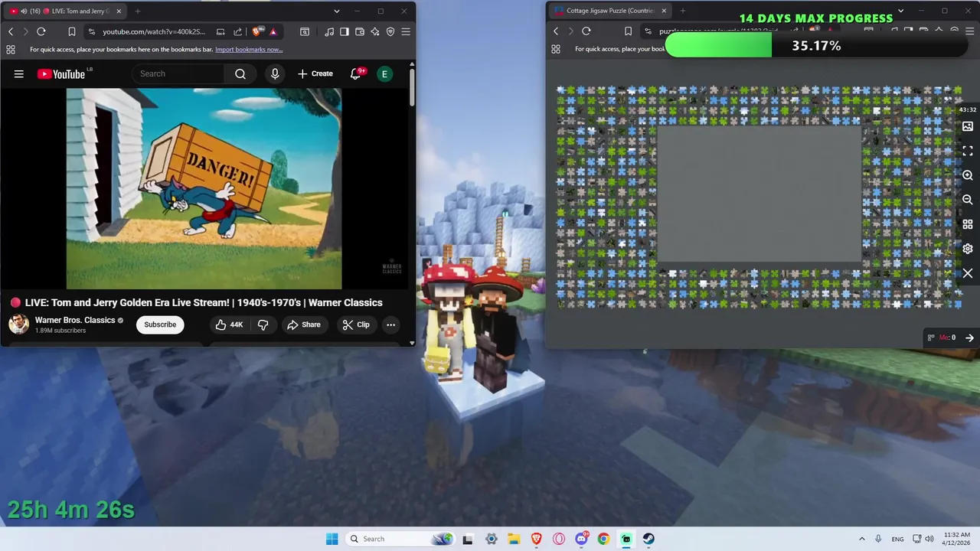980x551 pixels.
Task: Open tab search chevron in puzzle window
Action: coord(900,11)
